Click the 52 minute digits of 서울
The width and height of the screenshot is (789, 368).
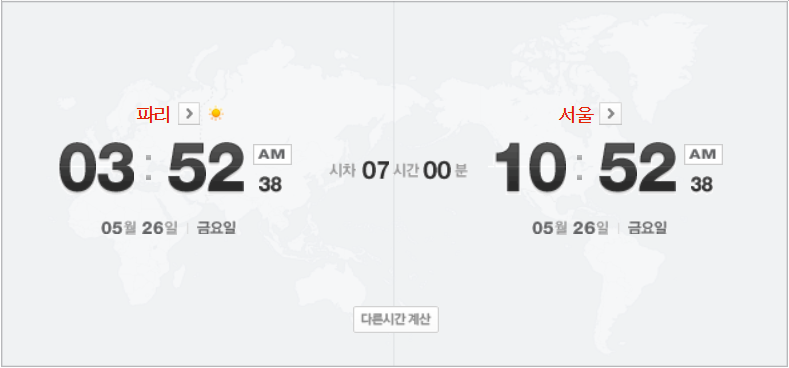[x=637, y=168]
